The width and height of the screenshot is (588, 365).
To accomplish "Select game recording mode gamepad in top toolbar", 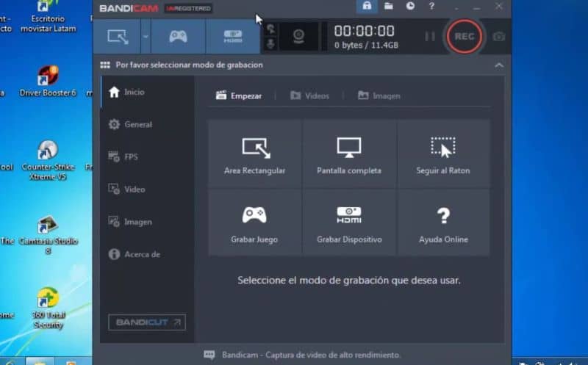I will (x=178, y=36).
